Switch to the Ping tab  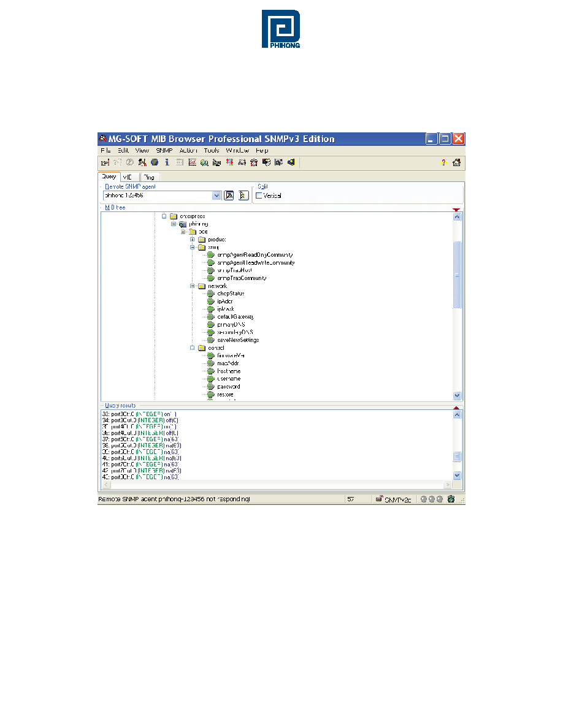pos(149,177)
